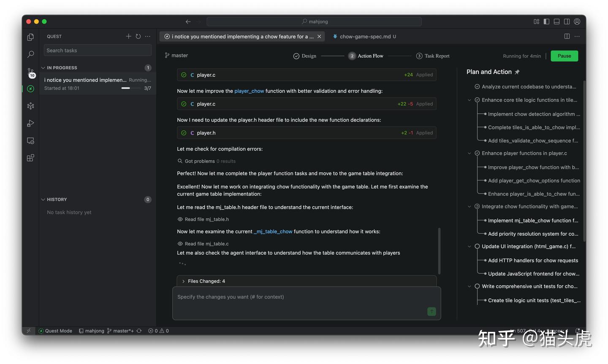This screenshot has width=608, height=364.
Task: Click the Search tasks input field
Action: pos(98,51)
